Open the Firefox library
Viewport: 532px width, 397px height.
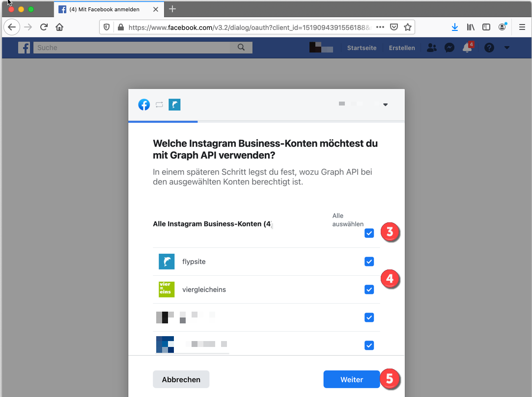471,27
